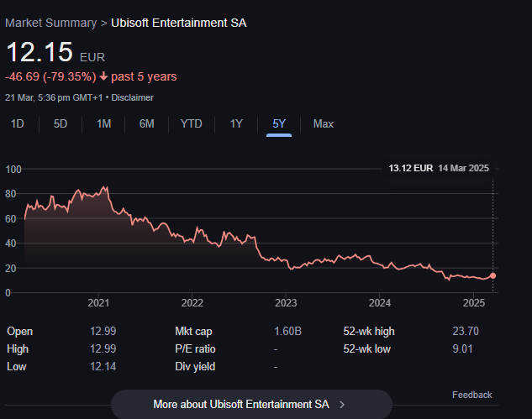Click the pink data point at chart end
The height and width of the screenshot is (419, 532).
coord(492,275)
